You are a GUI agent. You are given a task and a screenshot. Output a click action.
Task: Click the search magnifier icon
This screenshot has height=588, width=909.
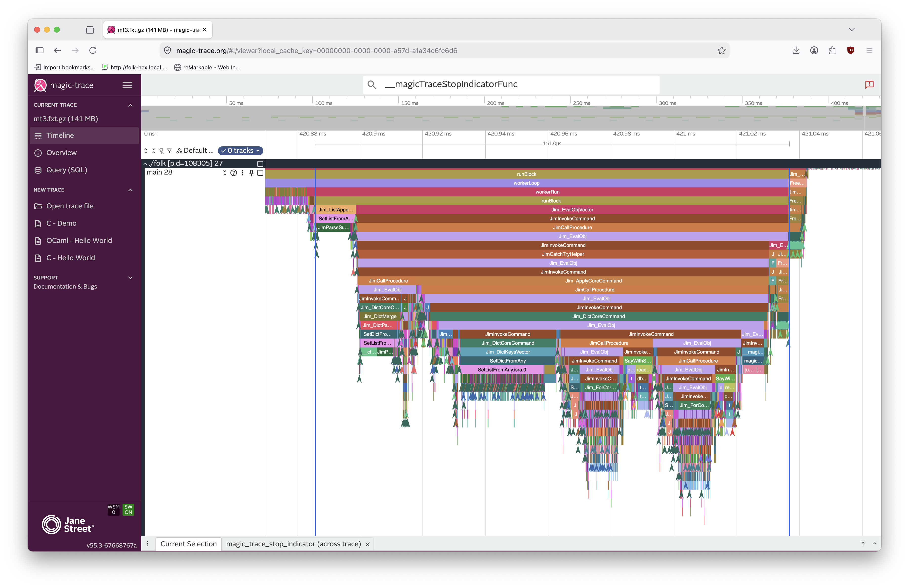(x=372, y=85)
